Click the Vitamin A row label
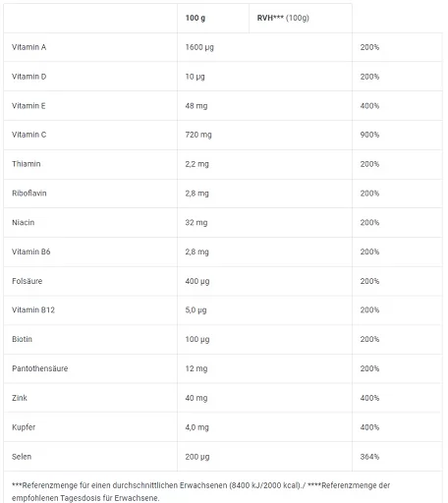Screen dimensions: 448x503 (28, 47)
